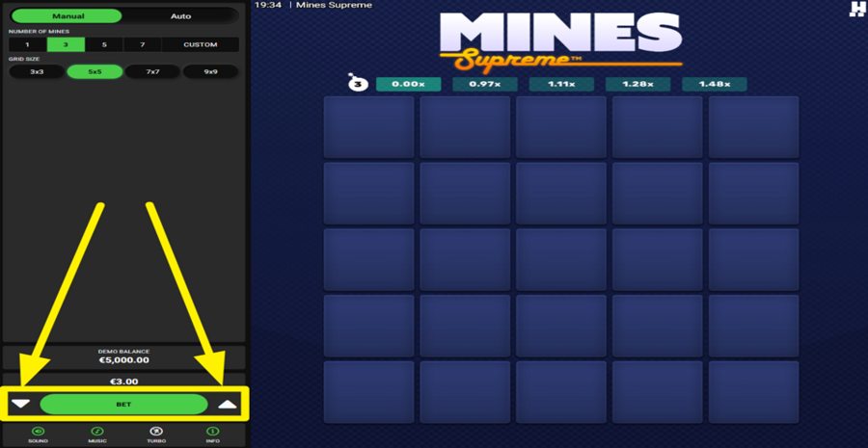Reveal tile in fifth row, fifth column
This screenshot has width=868, height=448.
(754, 392)
